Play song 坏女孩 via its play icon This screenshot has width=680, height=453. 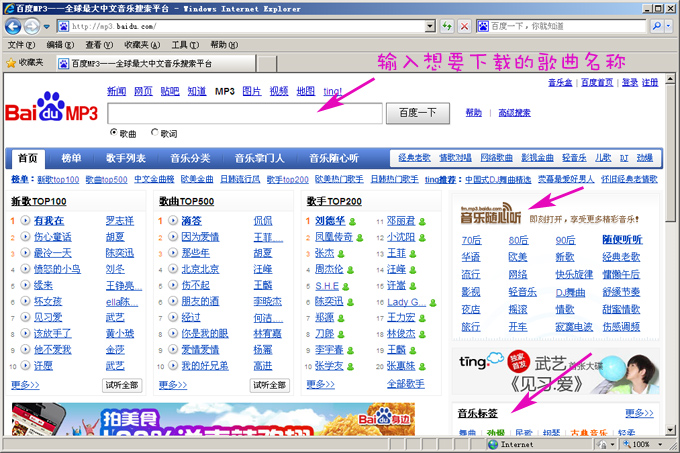click(26, 301)
